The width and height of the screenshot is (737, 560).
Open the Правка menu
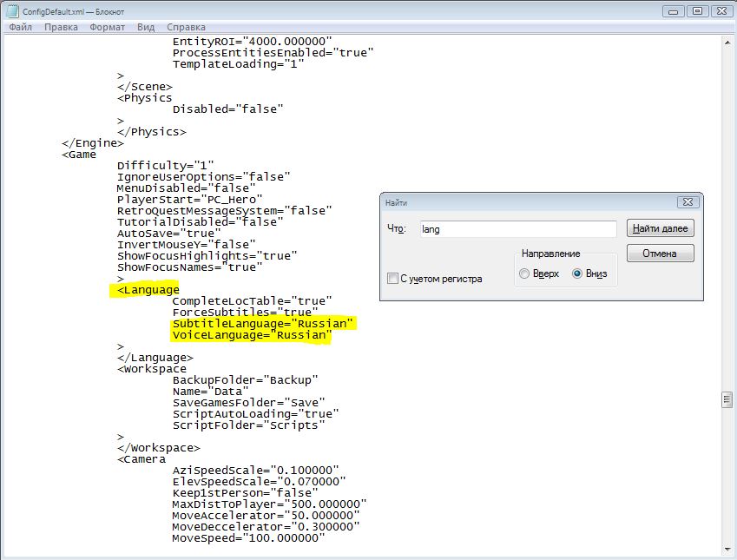(x=61, y=27)
